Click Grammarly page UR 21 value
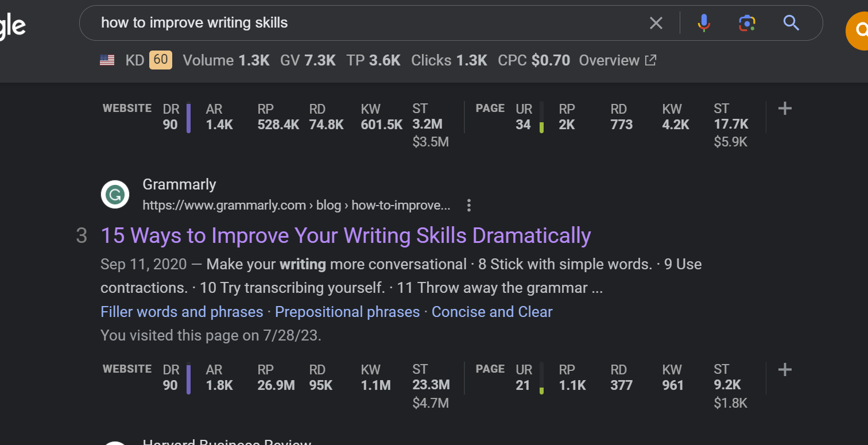 click(x=522, y=385)
